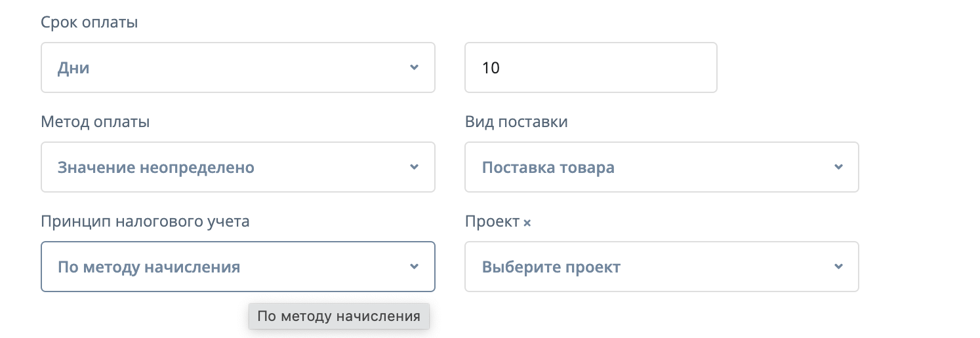This screenshot has width=980, height=338.
Task: Click the chevron in the Дни dropdown
Action: click(x=414, y=67)
